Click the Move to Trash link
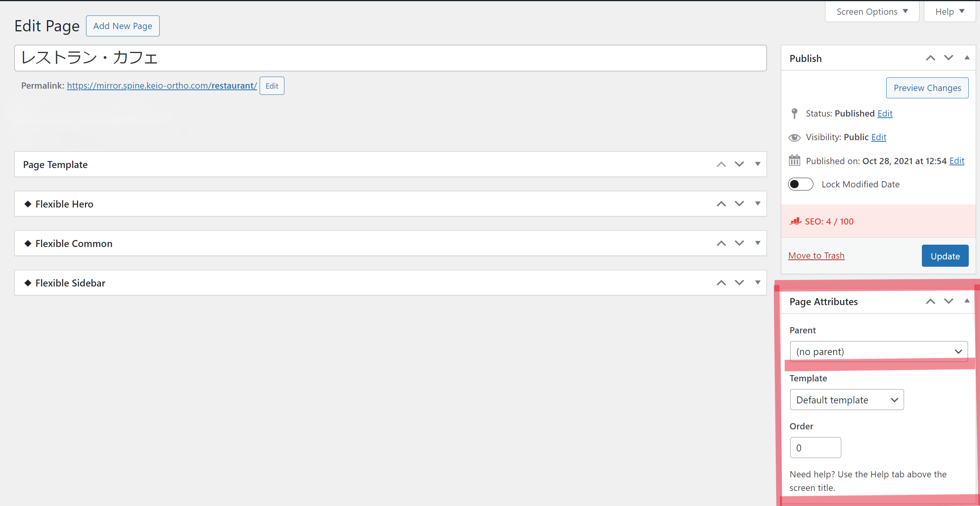The height and width of the screenshot is (506, 980). coord(816,256)
